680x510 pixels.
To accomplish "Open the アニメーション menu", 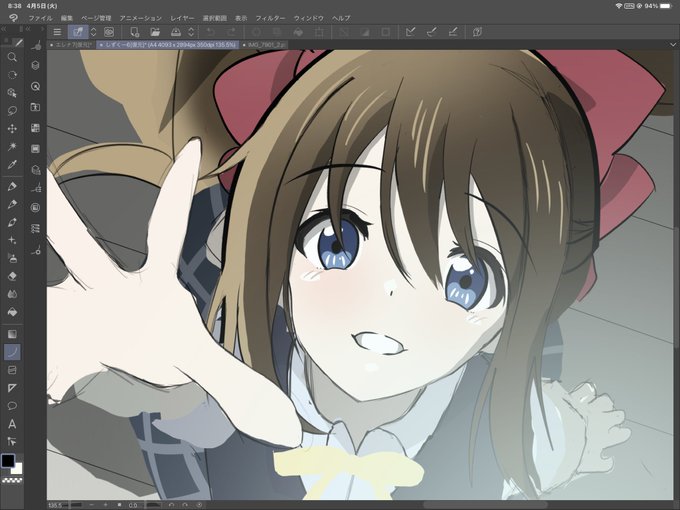I will tap(141, 18).
